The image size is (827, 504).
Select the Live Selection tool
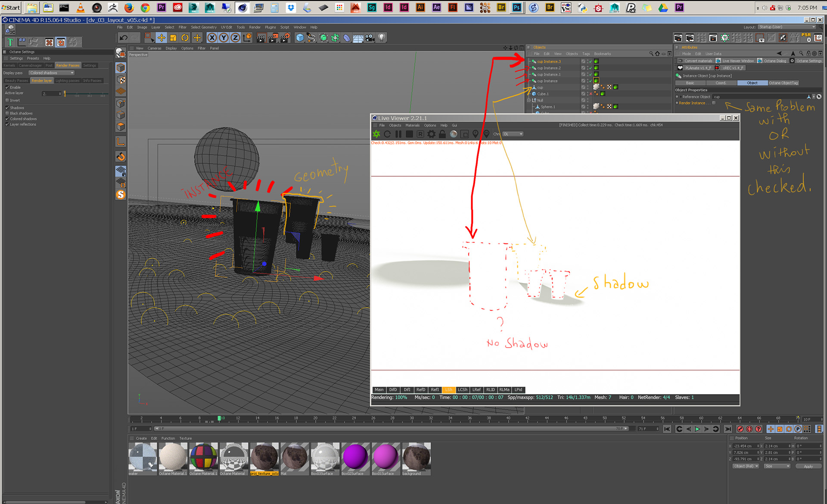tap(149, 38)
